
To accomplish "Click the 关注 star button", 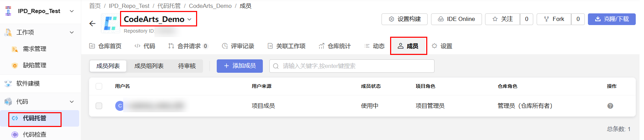I will click(503, 19).
